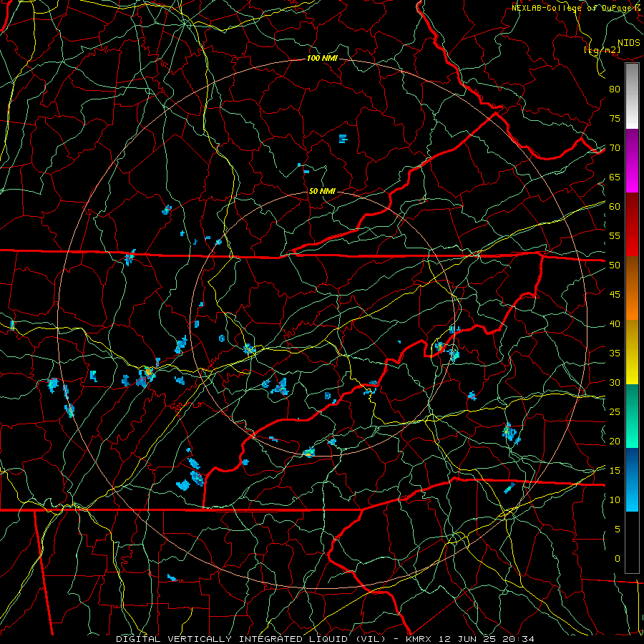The height and width of the screenshot is (644, 644).
Task: Click the 50 NMI range ring label
Action: coord(322,191)
